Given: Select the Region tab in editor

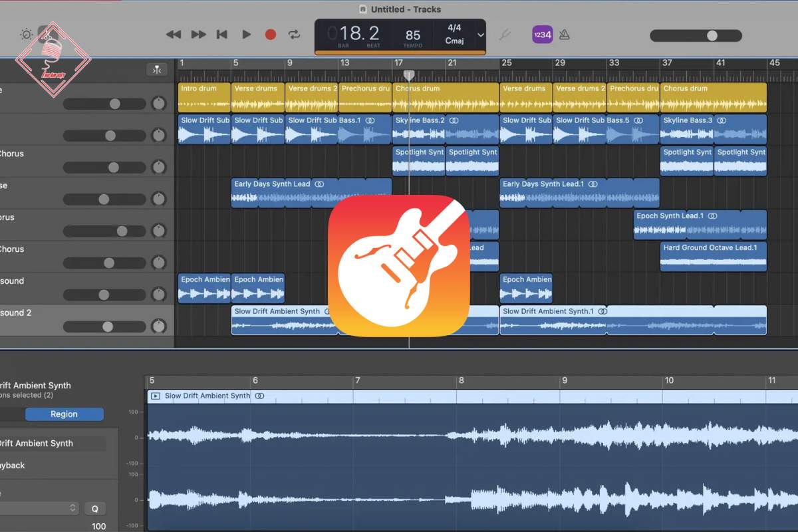Looking at the screenshot, I should coord(65,414).
